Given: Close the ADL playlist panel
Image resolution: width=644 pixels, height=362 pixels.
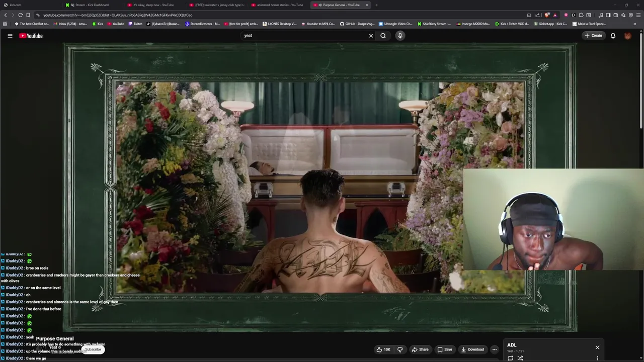Looking at the screenshot, I should coord(597,347).
